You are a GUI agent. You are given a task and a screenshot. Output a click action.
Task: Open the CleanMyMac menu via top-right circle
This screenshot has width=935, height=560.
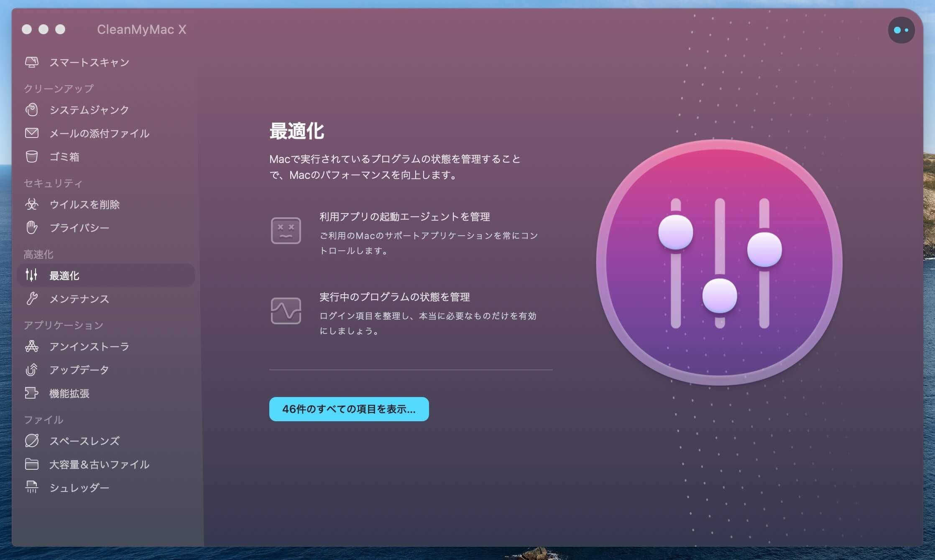901,30
